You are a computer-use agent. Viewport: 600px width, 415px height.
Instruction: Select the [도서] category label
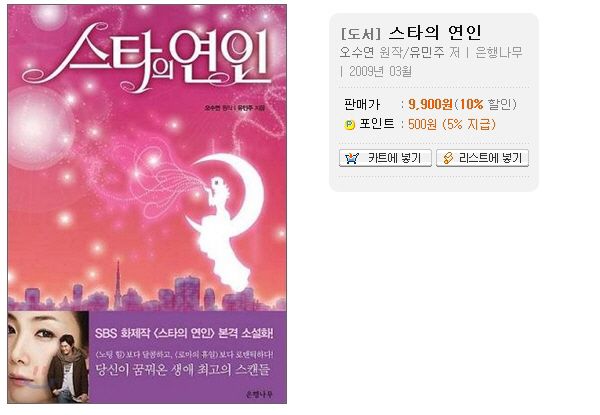point(361,33)
